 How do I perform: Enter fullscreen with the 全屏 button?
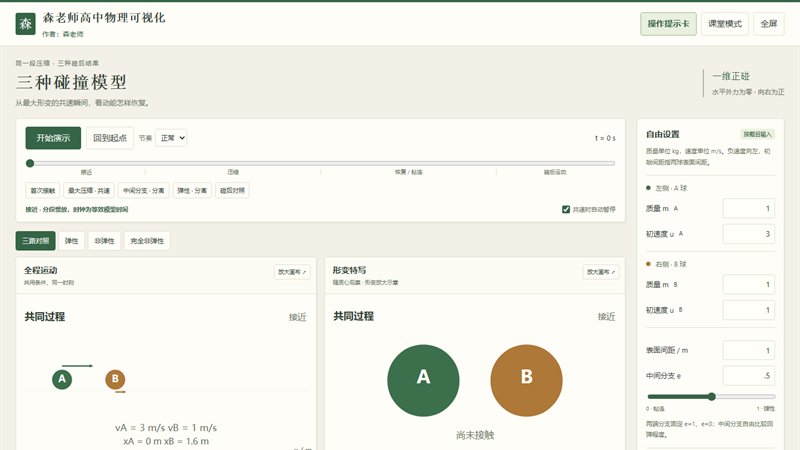[x=768, y=24]
